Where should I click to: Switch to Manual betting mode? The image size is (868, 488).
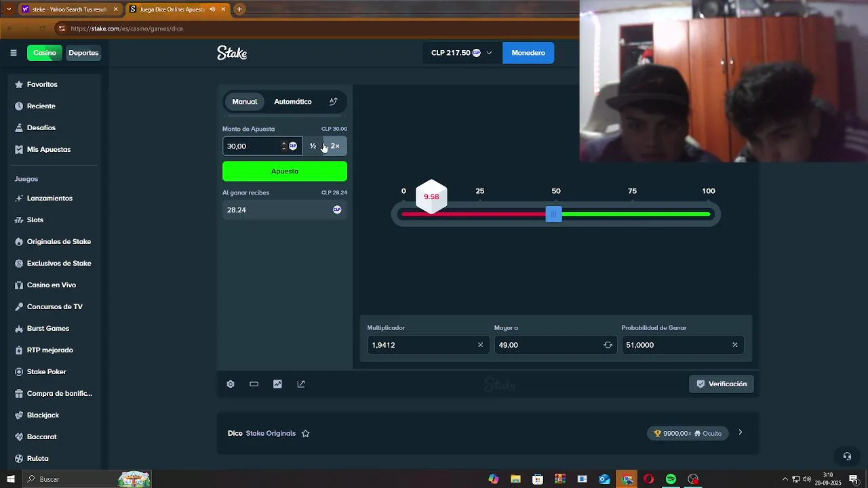(x=245, y=102)
